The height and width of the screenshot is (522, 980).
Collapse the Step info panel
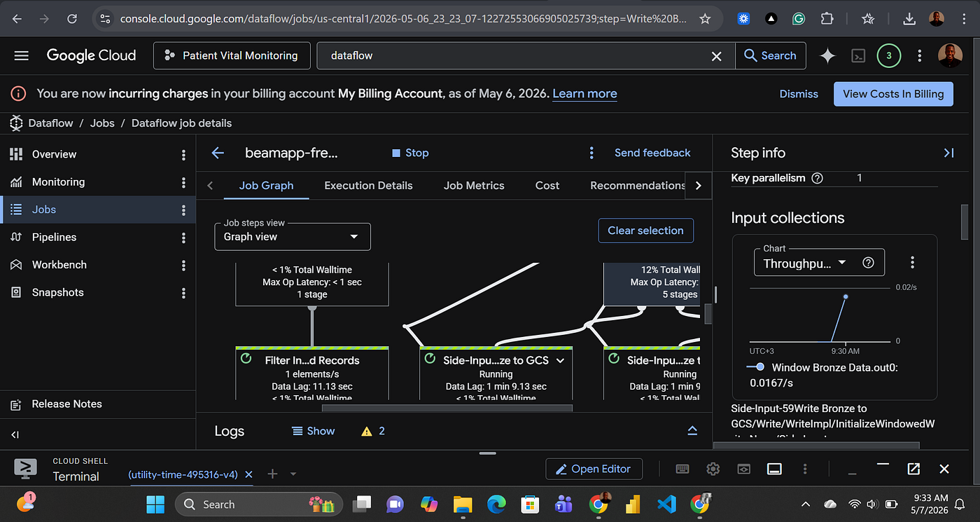pos(949,153)
